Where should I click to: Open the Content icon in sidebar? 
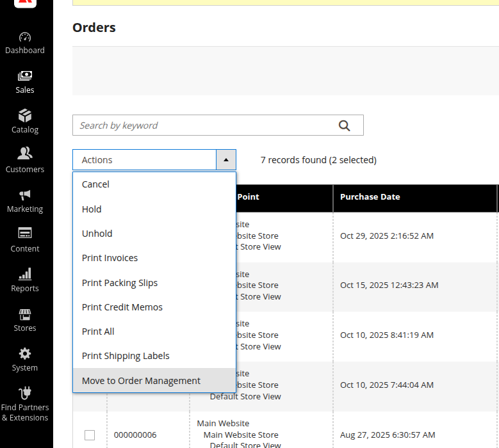click(x=25, y=234)
